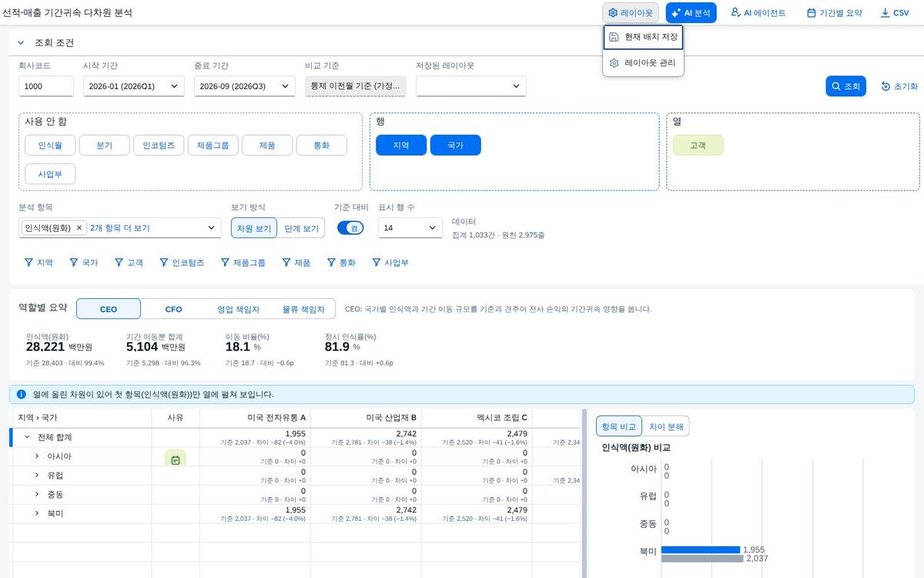Image resolution: width=924 pixels, height=578 pixels.
Task: Open the 분석 항목 dropdown arrow
Action: click(x=212, y=228)
